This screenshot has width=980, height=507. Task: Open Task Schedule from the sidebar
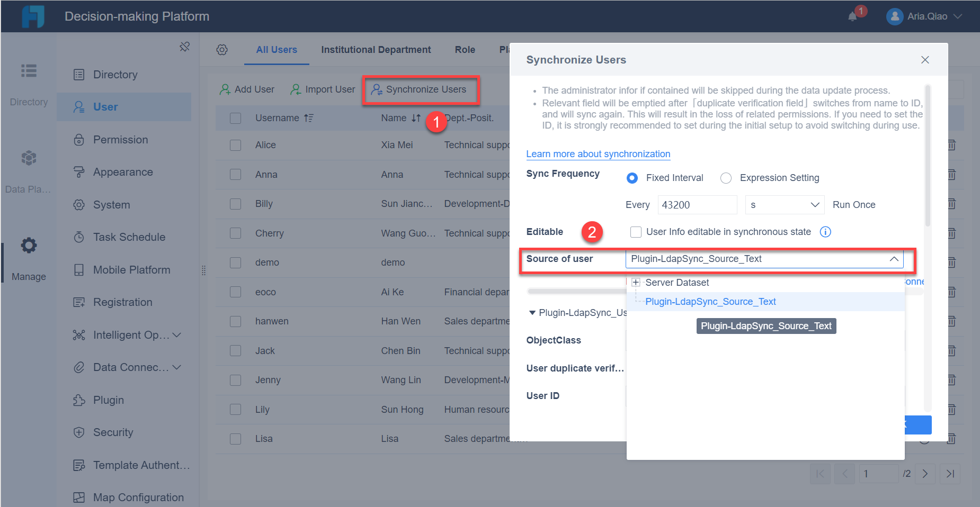pos(129,237)
